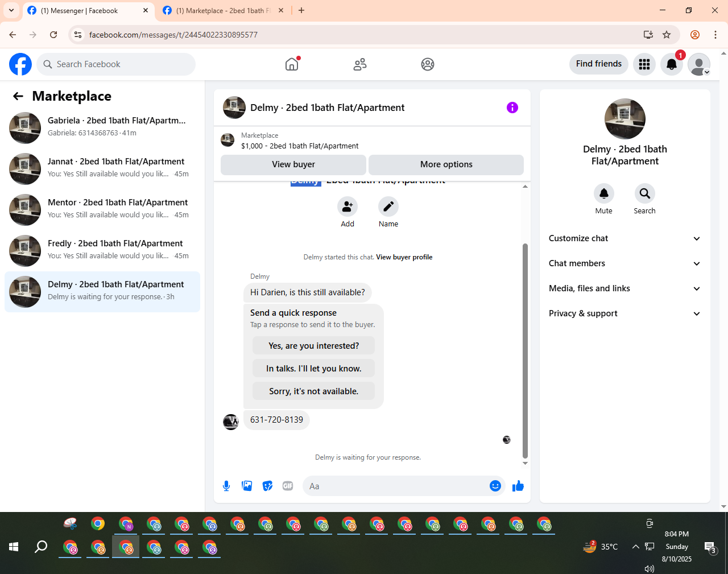Open the Groups icon in top navigation
Screen dimensions: 728x574
pyautogui.click(x=428, y=64)
